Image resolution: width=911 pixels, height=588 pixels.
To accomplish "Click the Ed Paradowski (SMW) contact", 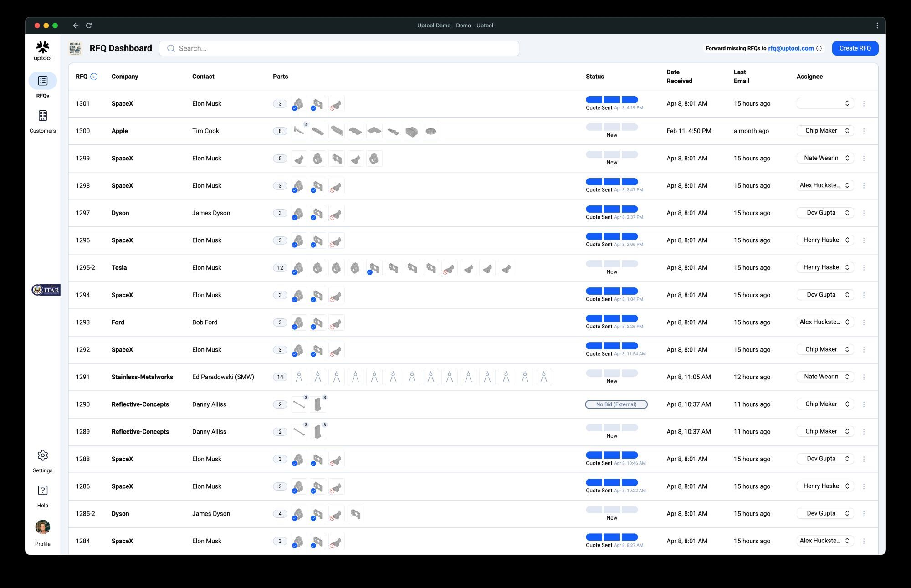I will 223,377.
